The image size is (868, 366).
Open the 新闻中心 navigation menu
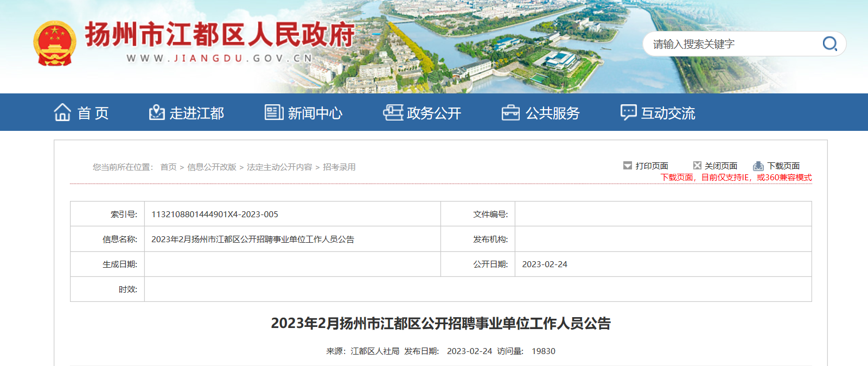point(315,113)
